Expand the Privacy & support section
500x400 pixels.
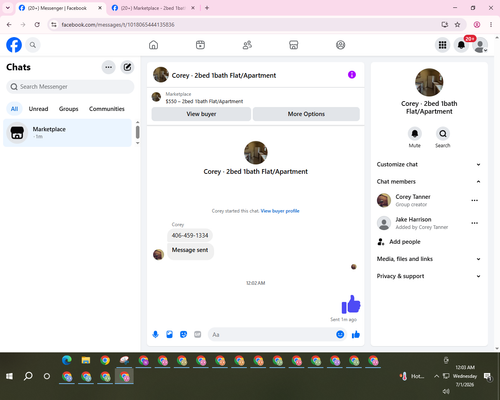pyautogui.click(x=429, y=276)
